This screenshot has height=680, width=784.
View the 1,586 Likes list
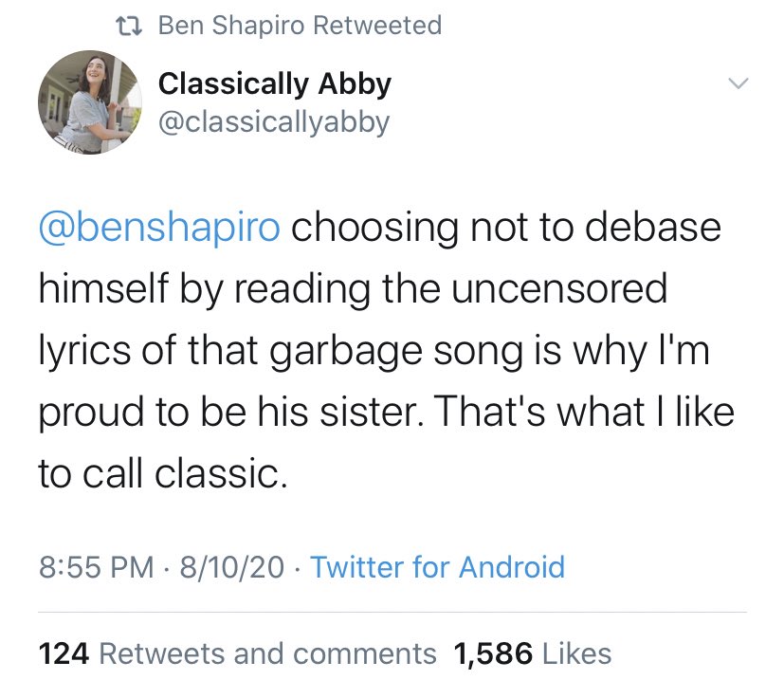(533, 653)
